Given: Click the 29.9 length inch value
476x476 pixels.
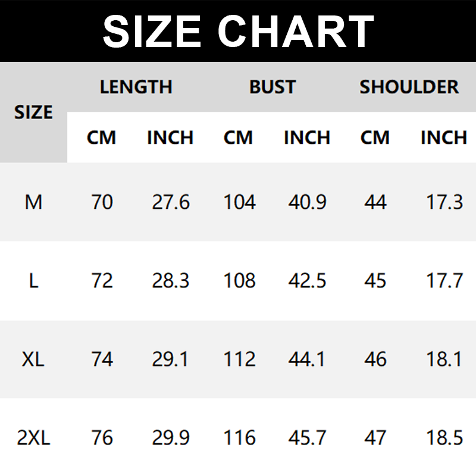Looking at the screenshot, I should (x=171, y=439).
